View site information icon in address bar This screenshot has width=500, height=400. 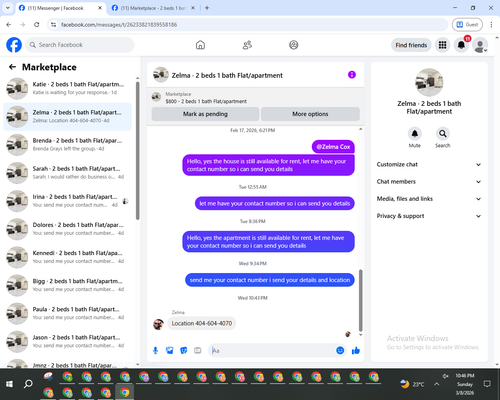(53, 24)
